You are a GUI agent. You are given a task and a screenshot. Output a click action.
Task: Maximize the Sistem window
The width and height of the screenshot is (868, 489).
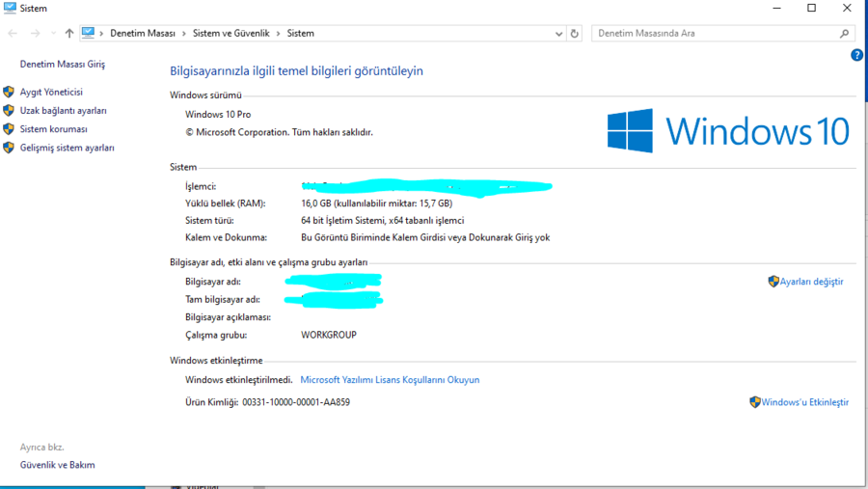pos(811,9)
